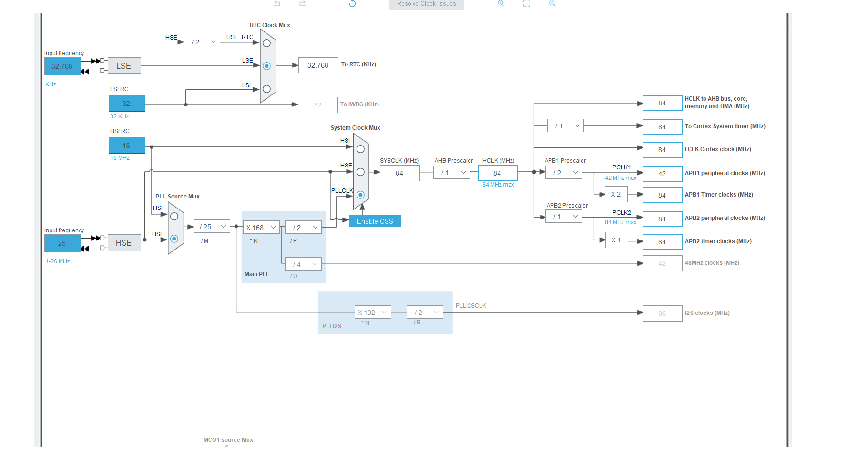868x449 pixels.
Task: Click the undo arrow icon
Action: pos(277,3)
